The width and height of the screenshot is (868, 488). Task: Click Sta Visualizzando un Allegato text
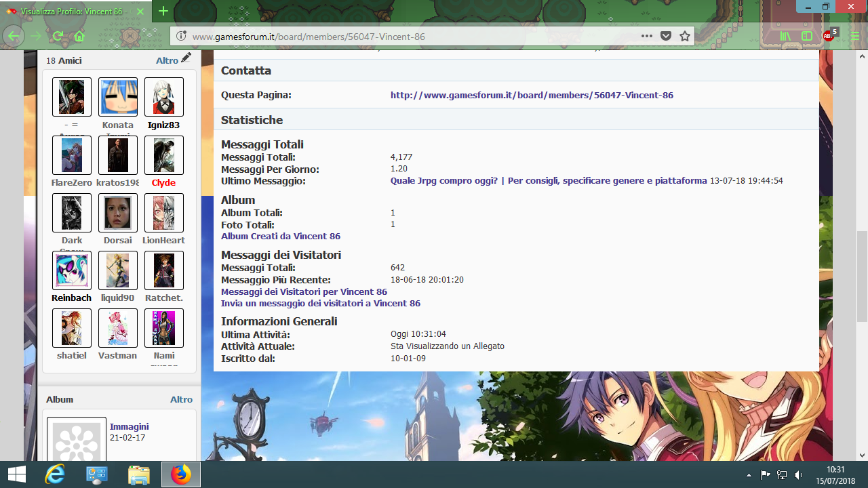(448, 346)
